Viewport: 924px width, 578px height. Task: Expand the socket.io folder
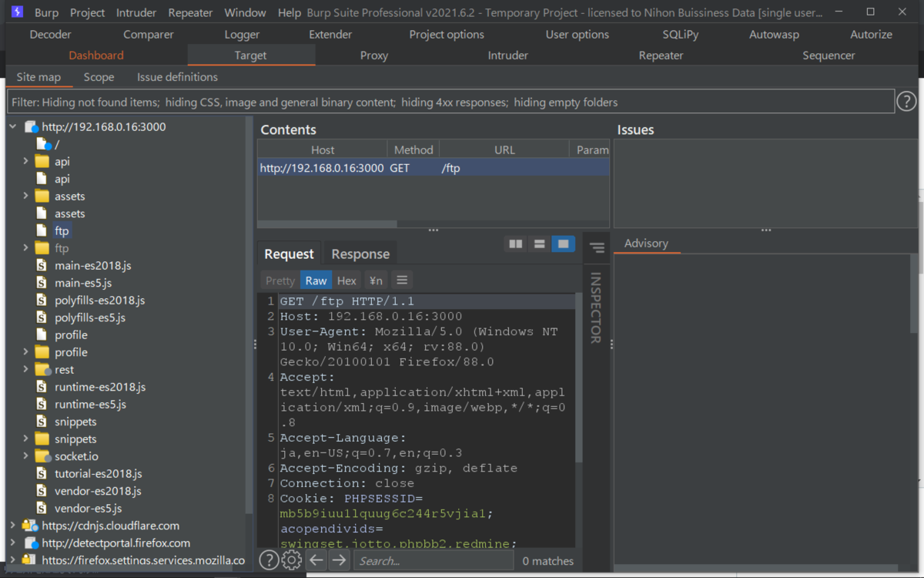click(25, 456)
